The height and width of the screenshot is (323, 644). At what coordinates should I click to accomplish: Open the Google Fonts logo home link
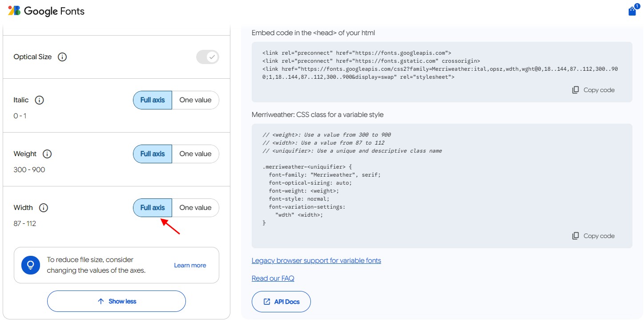point(46,11)
